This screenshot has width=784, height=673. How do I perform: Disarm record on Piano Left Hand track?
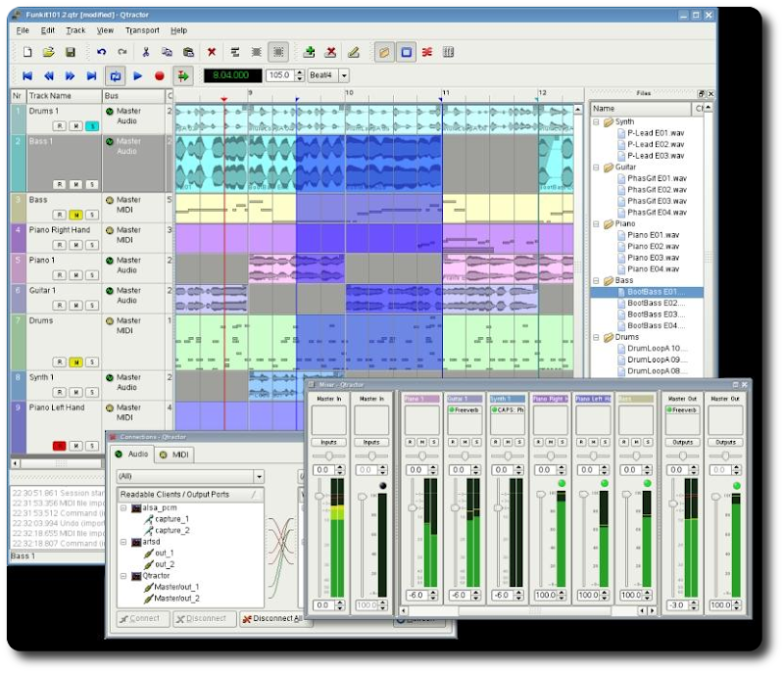[60, 446]
